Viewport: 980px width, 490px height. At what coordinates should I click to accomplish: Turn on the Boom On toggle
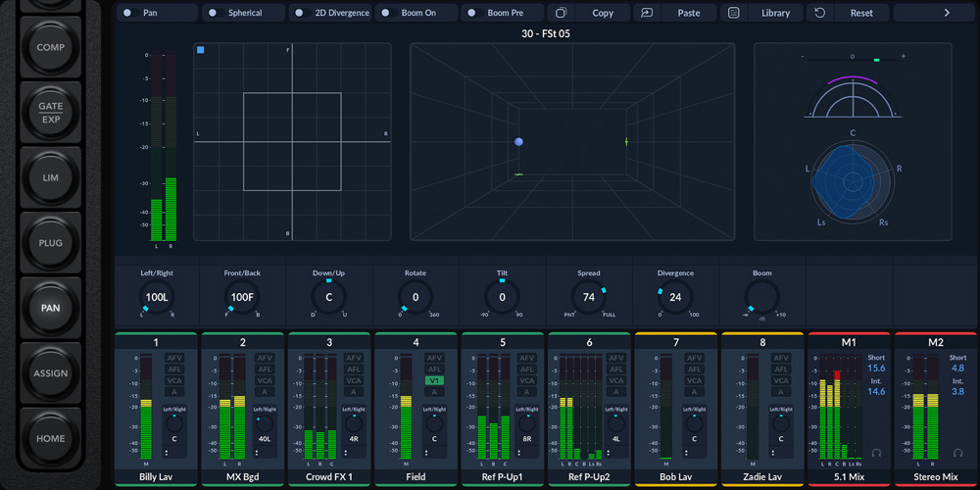pos(389,13)
